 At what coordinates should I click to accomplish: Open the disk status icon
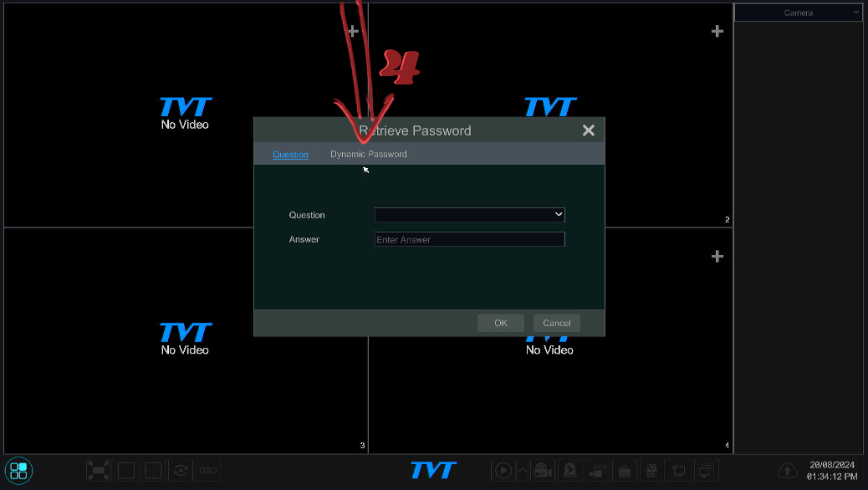pyautogui.click(x=625, y=471)
